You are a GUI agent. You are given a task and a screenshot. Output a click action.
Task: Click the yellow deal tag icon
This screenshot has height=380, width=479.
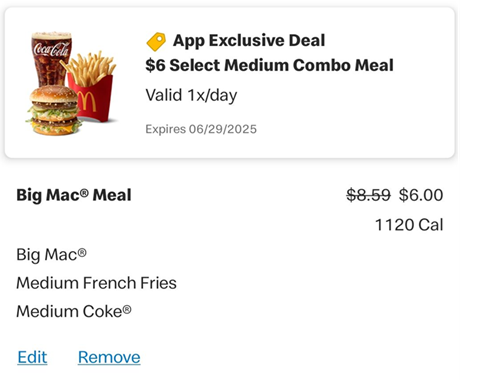point(156,42)
